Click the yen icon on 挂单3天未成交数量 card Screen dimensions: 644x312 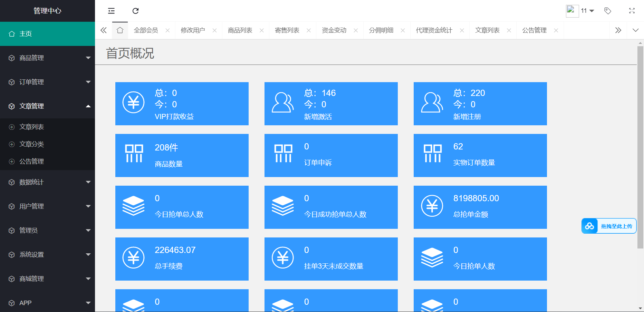(283, 257)
